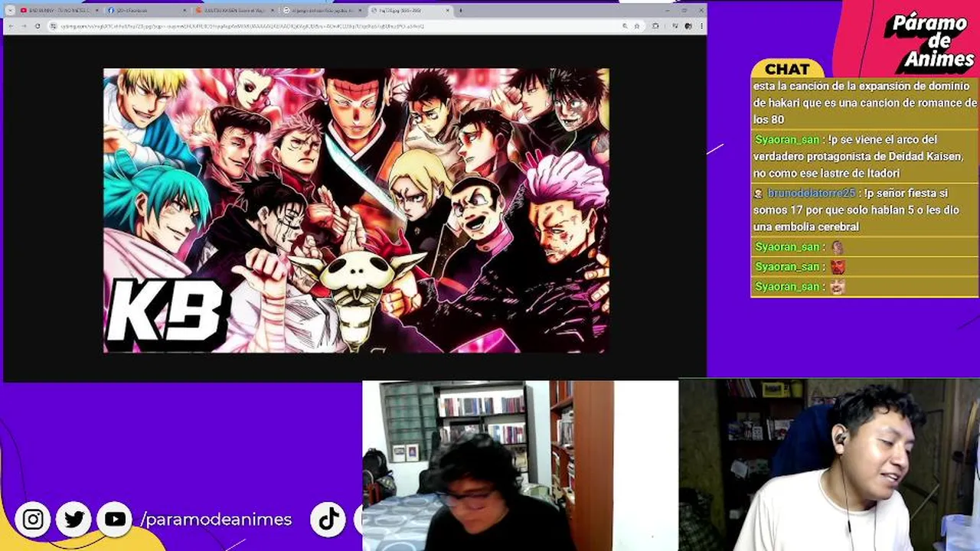Close the active jpg image tab
980x551 pixels.
click(447, 11)
